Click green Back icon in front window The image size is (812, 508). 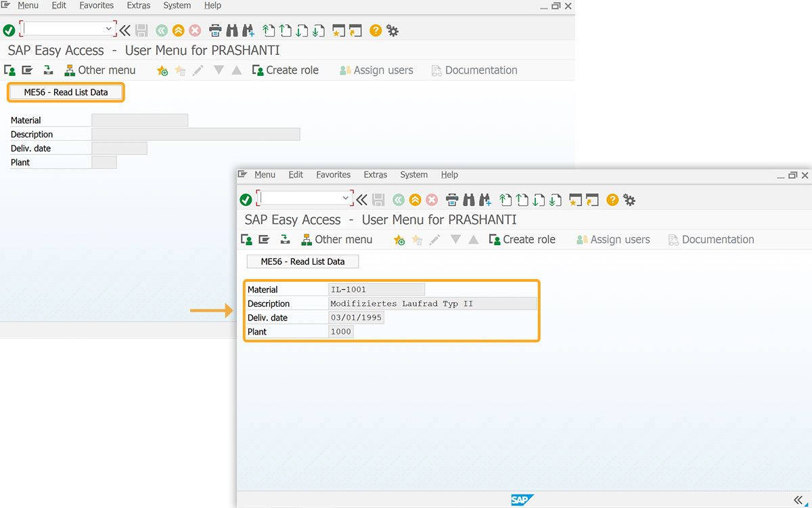(399, 200)
